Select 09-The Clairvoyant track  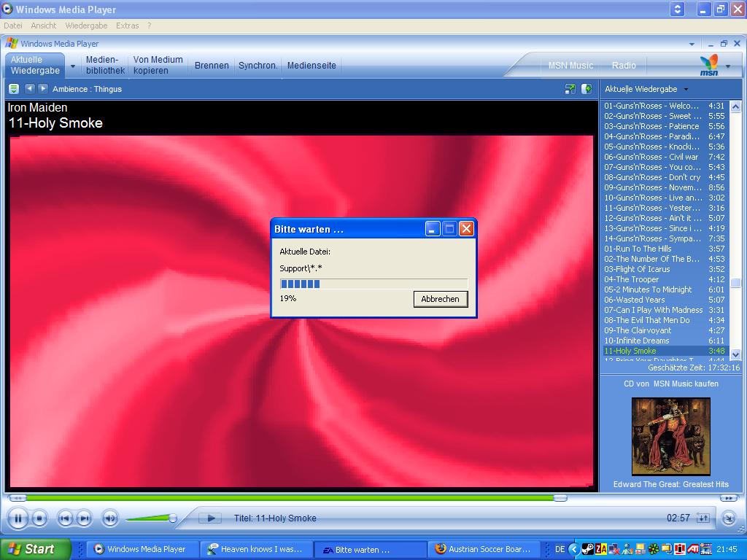(x=665, y=330)
